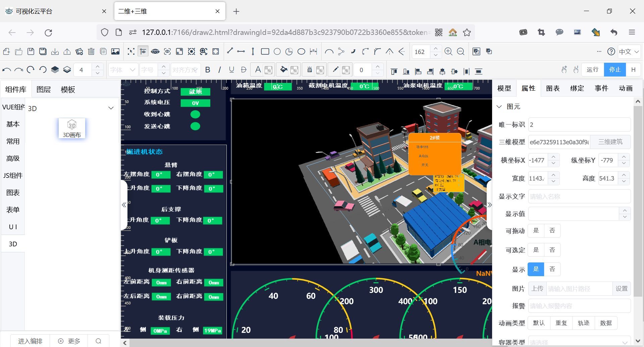Open the 中文 language dropdown

[629, 52]
